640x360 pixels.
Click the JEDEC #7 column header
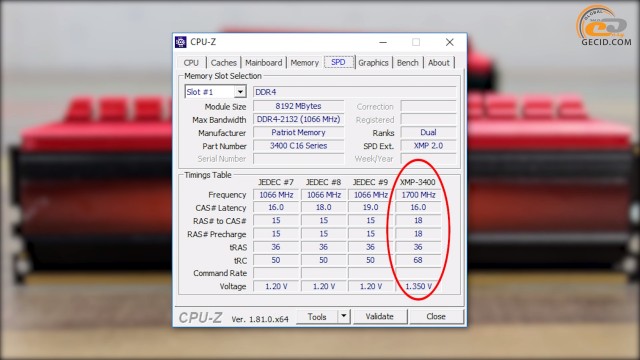tap(276, 182)
